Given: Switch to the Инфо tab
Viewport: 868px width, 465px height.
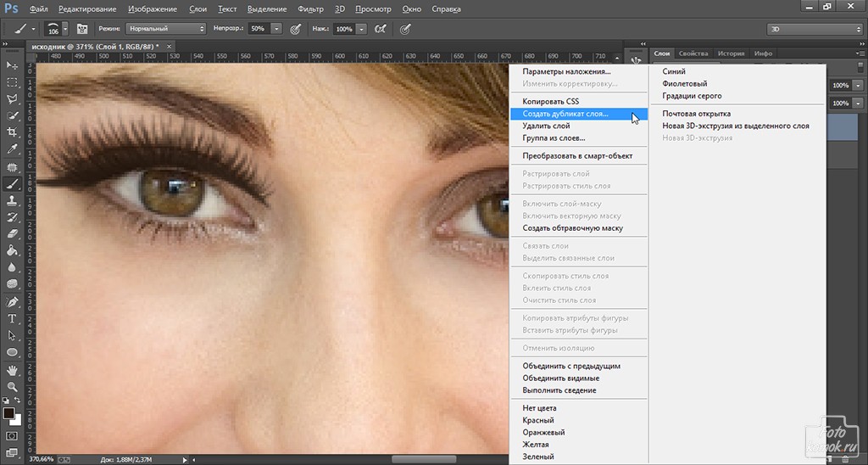Looking at the screenshot, I should (763, 53).
